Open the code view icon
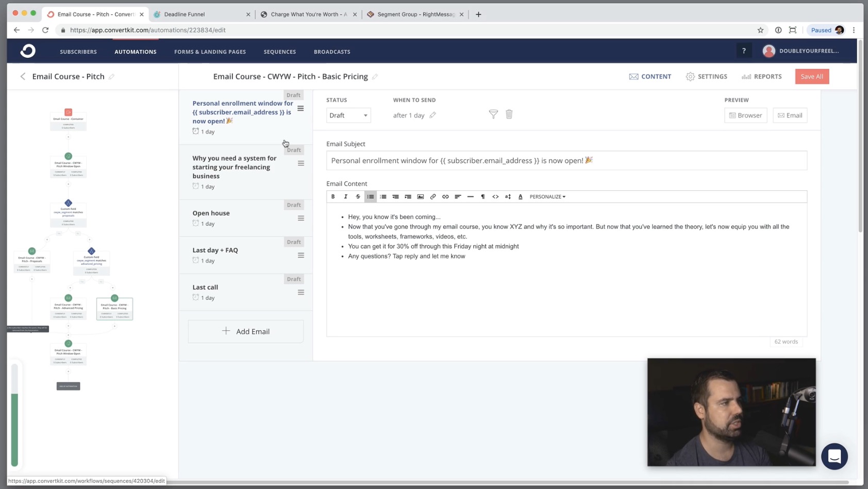The height and width of the screenshot is (489, 868). pyautogui.click(x=495, y=197)
